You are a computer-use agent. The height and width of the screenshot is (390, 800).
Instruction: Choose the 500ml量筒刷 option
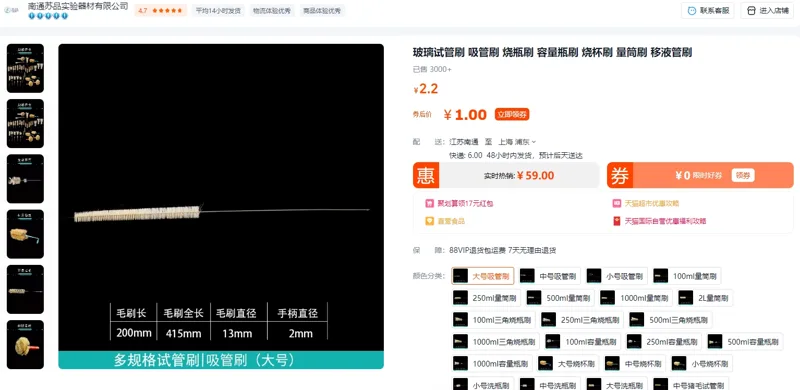point(560,298)
